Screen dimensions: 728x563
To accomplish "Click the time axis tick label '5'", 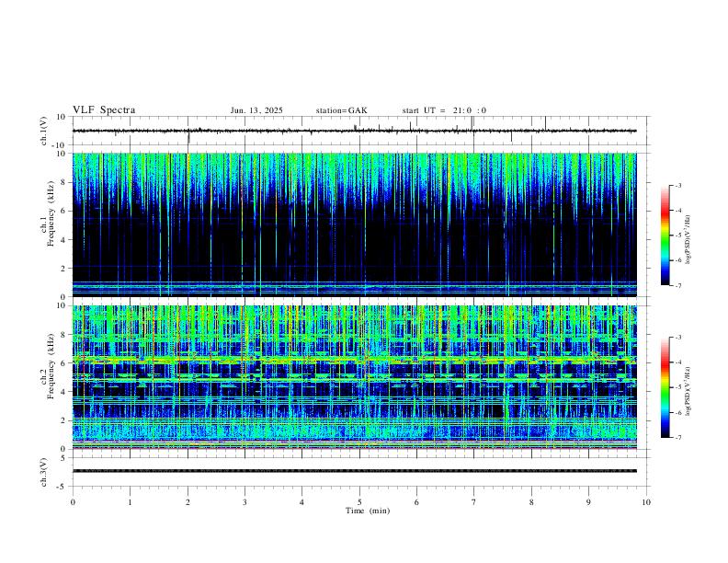I will 359,502.
